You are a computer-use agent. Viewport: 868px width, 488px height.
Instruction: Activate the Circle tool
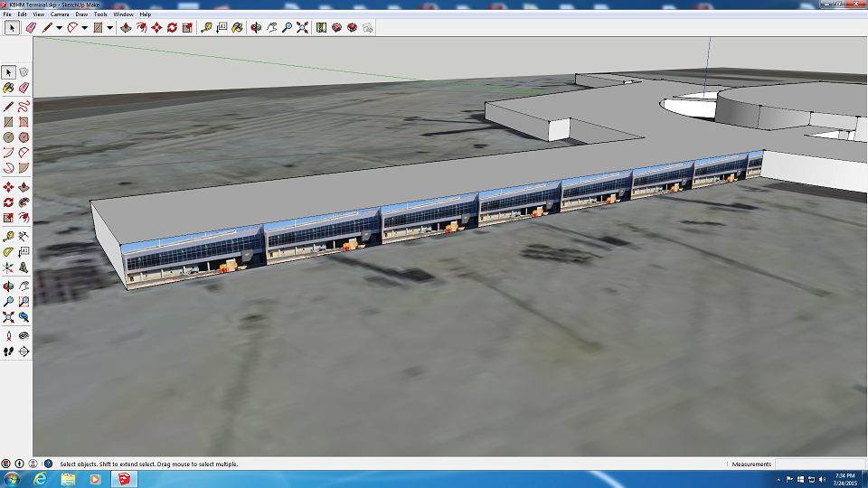tap(8, 137)
